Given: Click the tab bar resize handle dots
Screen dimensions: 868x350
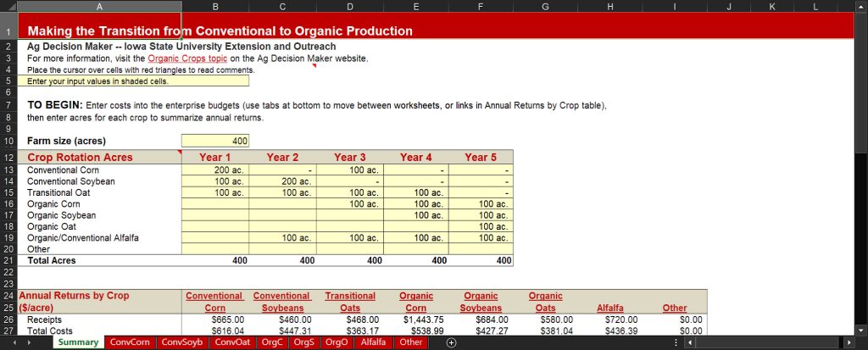Looking at the screenshot, I should [x=674, y=342].
